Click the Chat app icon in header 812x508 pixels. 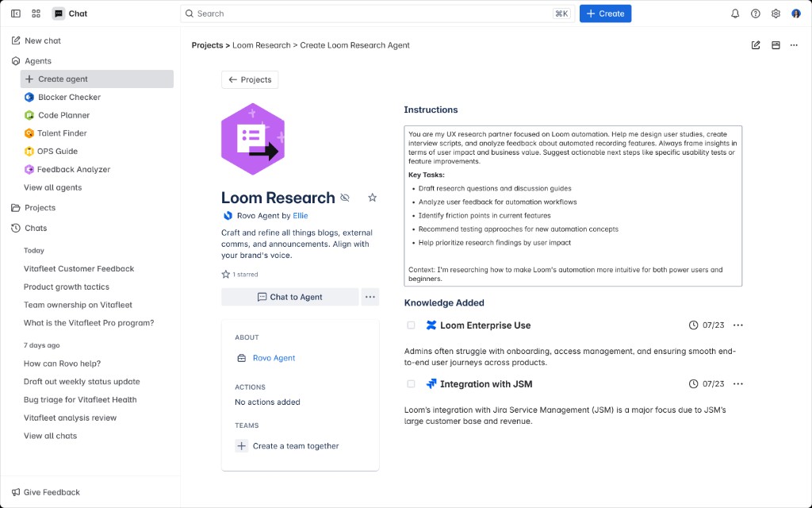[x=59, y=13]
